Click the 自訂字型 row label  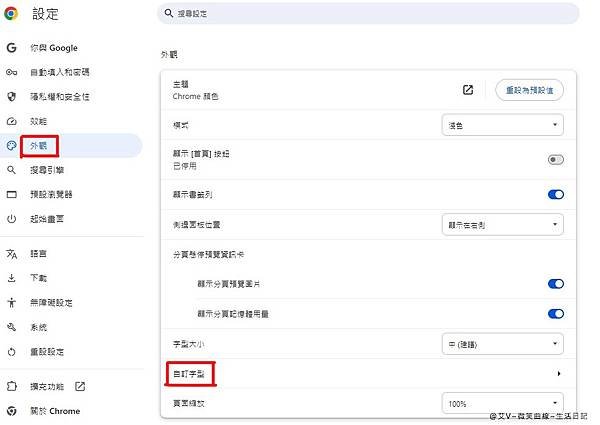tap(189, 374)
